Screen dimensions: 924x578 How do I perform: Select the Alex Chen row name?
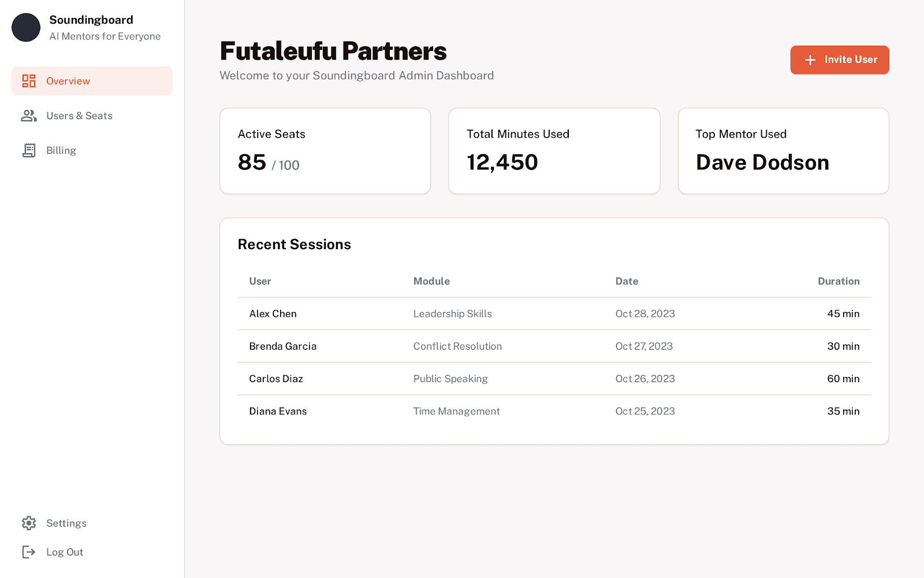[273, 314]
